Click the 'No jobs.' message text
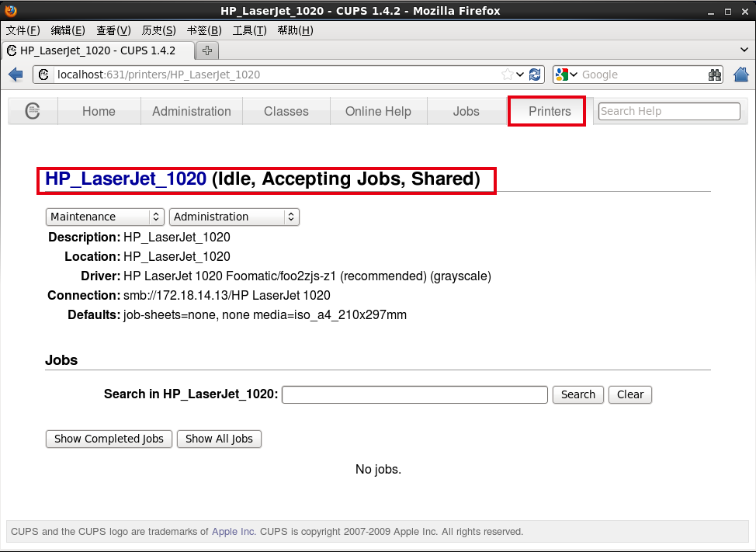 coord(378,469)
